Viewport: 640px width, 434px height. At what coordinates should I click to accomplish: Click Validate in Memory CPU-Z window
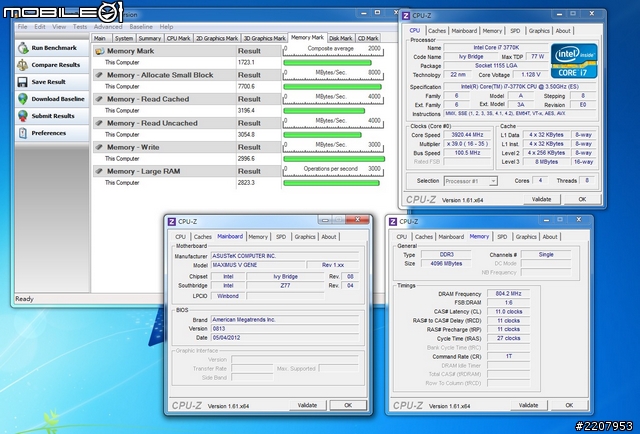coord(528,405)
